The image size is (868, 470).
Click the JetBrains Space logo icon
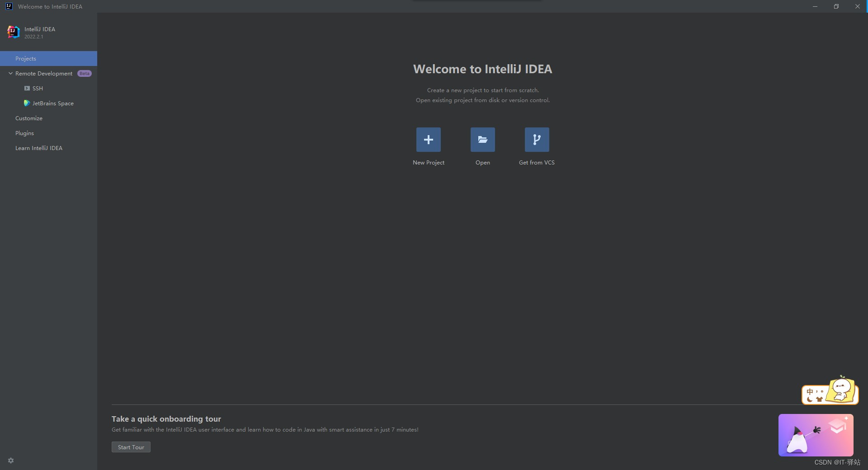[27, 103]
